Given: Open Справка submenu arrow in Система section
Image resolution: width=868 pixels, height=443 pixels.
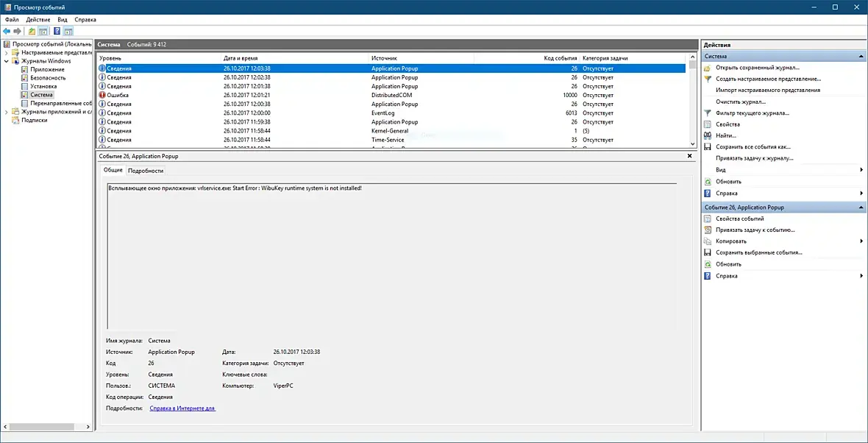Looking at the screenshot, I should 861,194.
